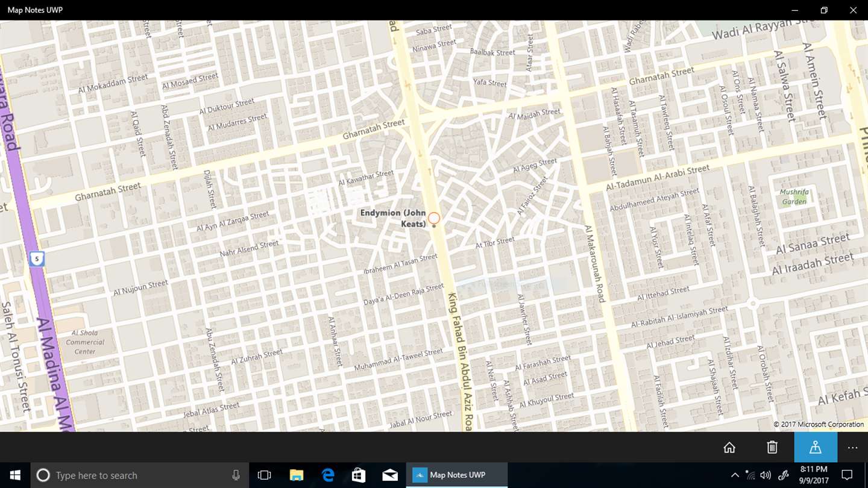
Task: Click the Cortana search box
Action: click(x=139, y=475)
